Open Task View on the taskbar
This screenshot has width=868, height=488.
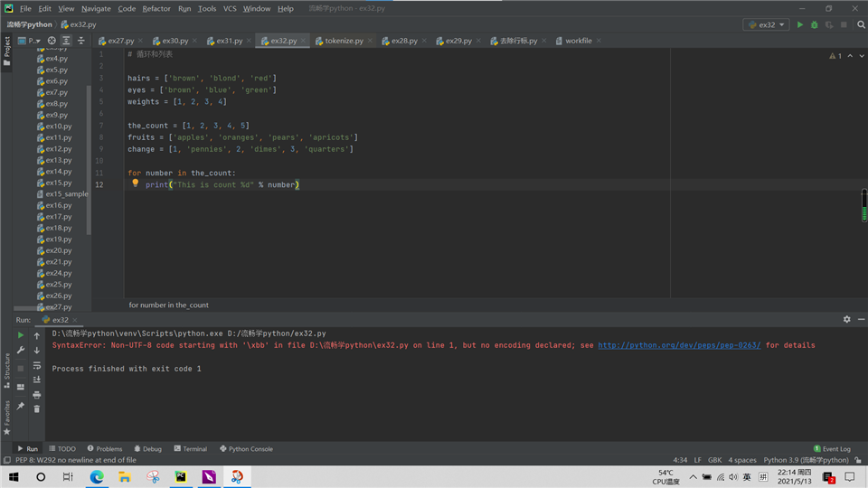(x=68, y=476)
